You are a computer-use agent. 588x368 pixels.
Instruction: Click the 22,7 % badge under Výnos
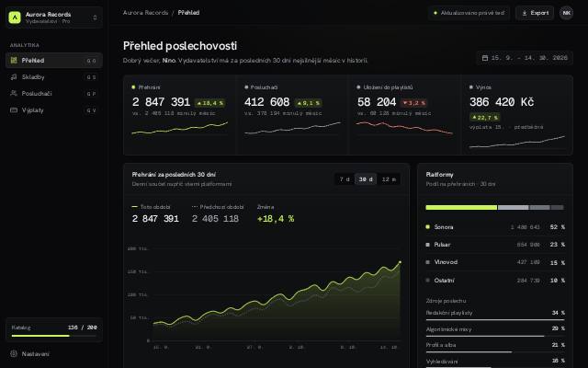(484, 118)
